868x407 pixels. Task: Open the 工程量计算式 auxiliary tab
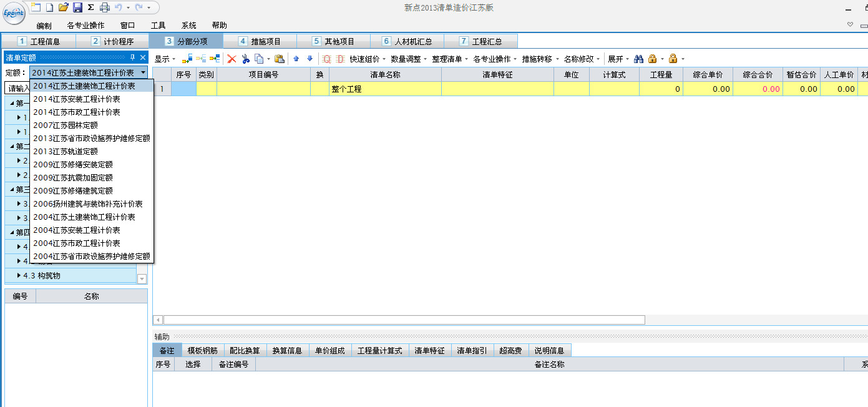click(x=379, y=351)
